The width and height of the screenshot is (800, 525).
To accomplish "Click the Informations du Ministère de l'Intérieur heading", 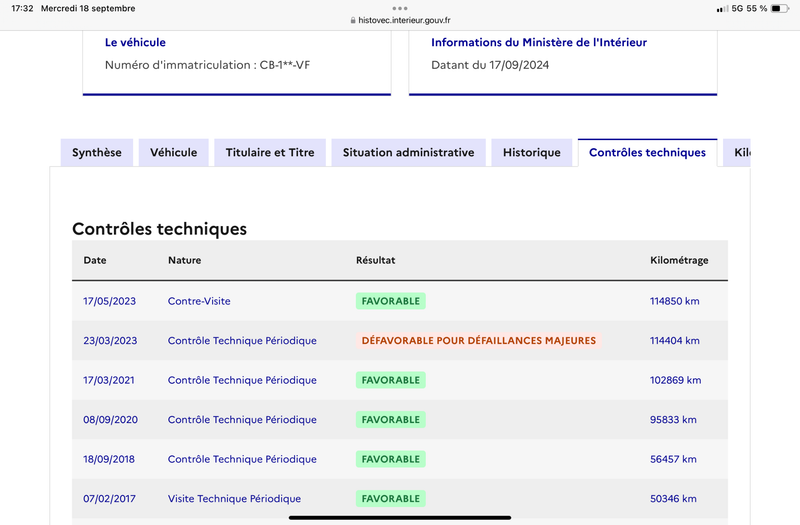I will pos(539,42).
